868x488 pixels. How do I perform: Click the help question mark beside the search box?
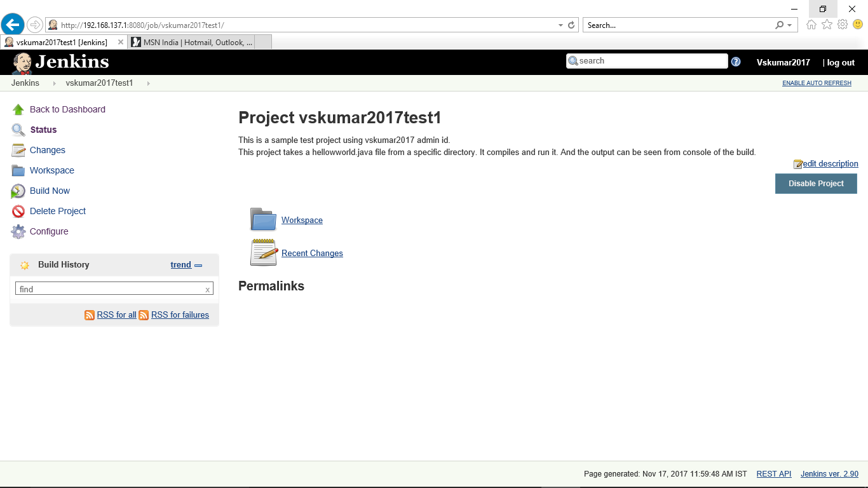(x=736, y=61)
